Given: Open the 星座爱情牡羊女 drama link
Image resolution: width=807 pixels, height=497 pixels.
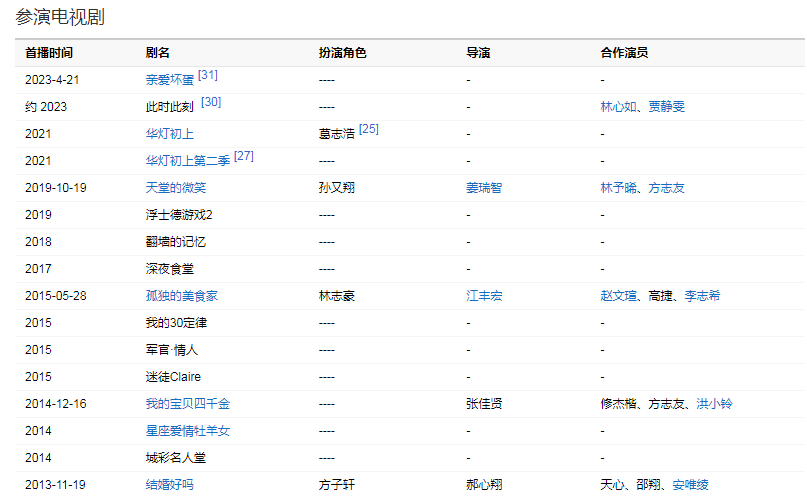Looking at the screenshot, I should pyautogui.click(x=188, y=431).
